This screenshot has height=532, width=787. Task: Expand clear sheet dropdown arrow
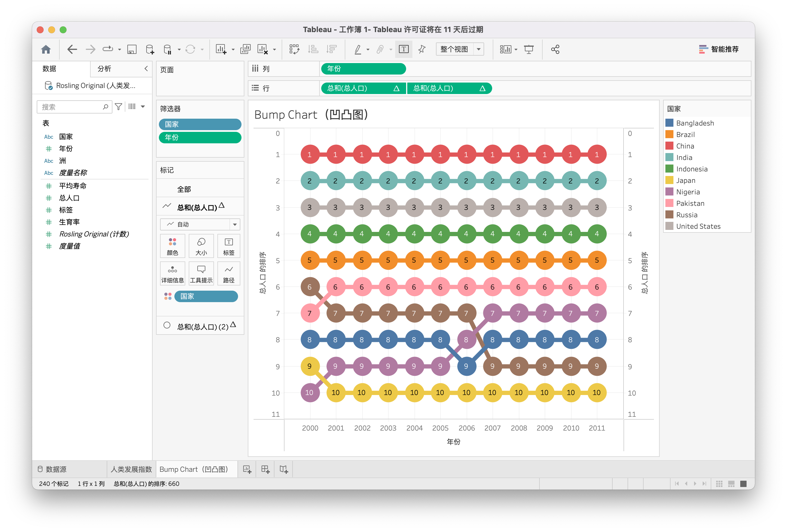[x=275, y=50]
